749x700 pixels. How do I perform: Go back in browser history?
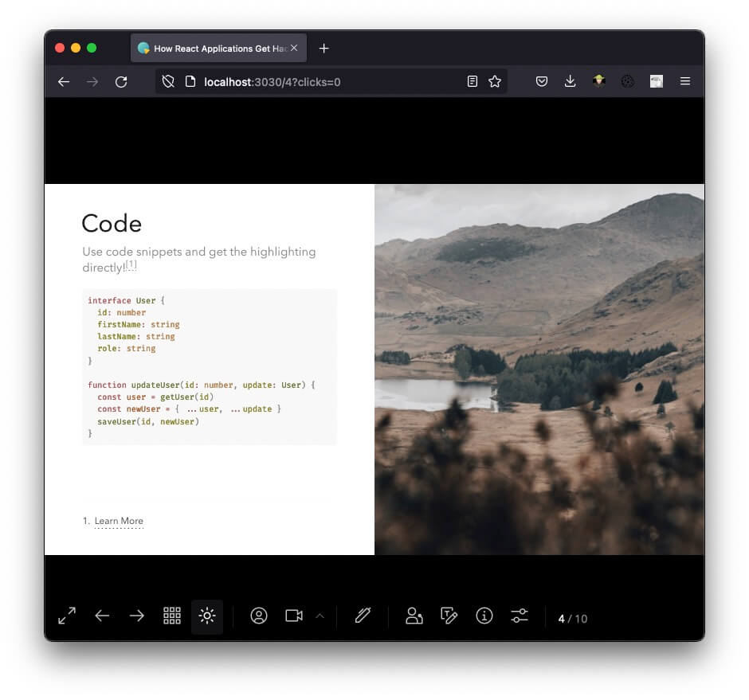pos(64,82)
